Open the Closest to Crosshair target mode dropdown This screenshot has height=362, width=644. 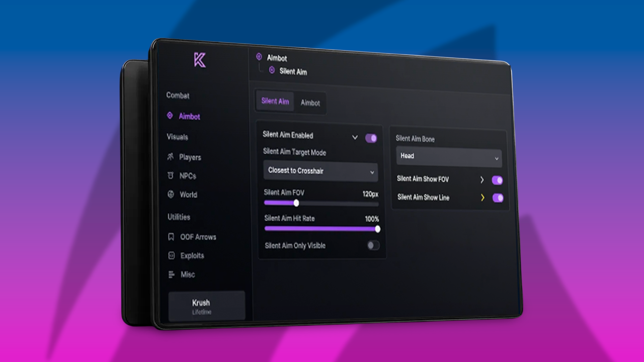[320, 171]
